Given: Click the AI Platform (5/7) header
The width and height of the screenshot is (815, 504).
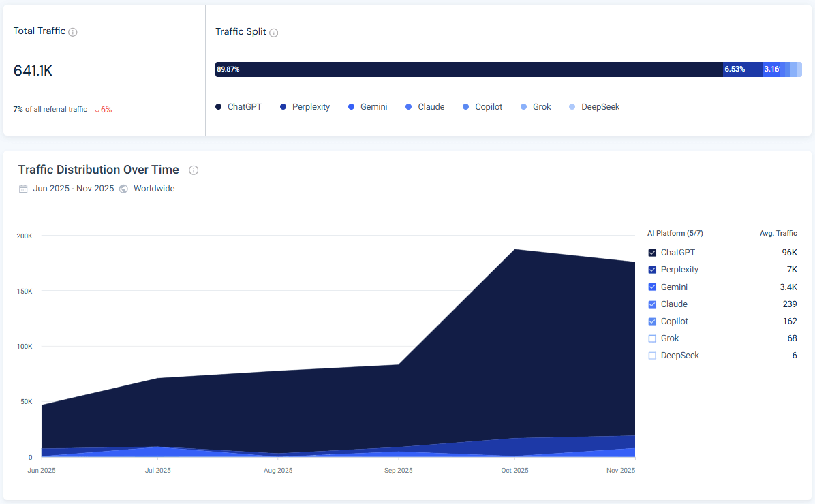Looking at the screenshot, I should point(675,233).
